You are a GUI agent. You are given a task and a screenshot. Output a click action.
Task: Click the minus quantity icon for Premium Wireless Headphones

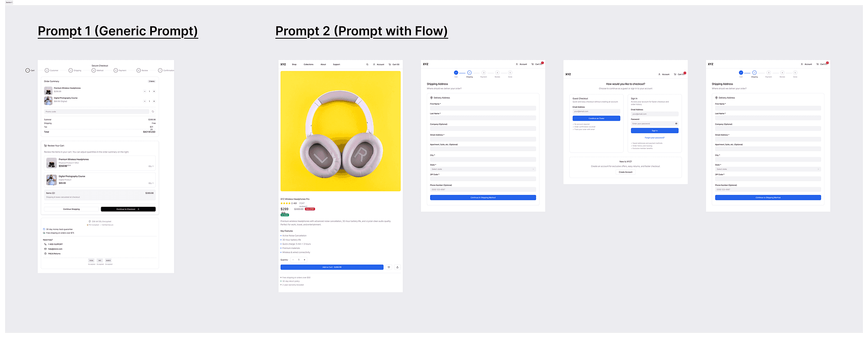[x=145, y=91]
